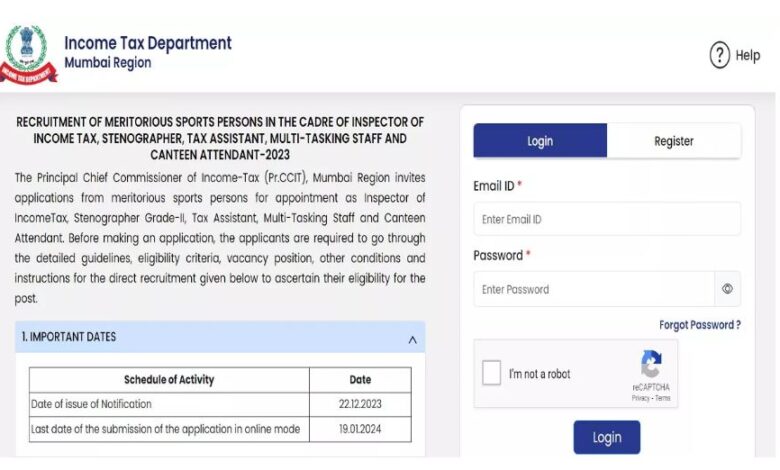This screenshot has height=470, width=780.
Task: Click the Income Tax Department title
Action: pos(148,43)
